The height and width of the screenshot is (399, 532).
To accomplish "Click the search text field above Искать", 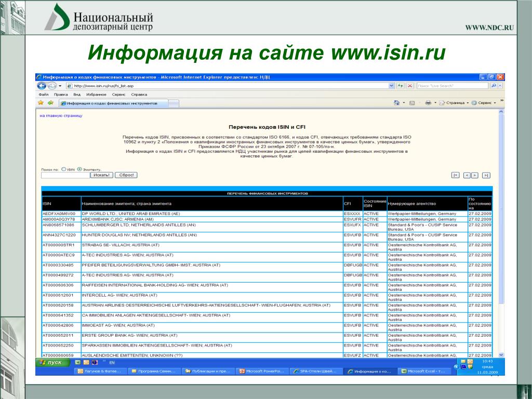I will pyautogui.click(x=65, y=176).
